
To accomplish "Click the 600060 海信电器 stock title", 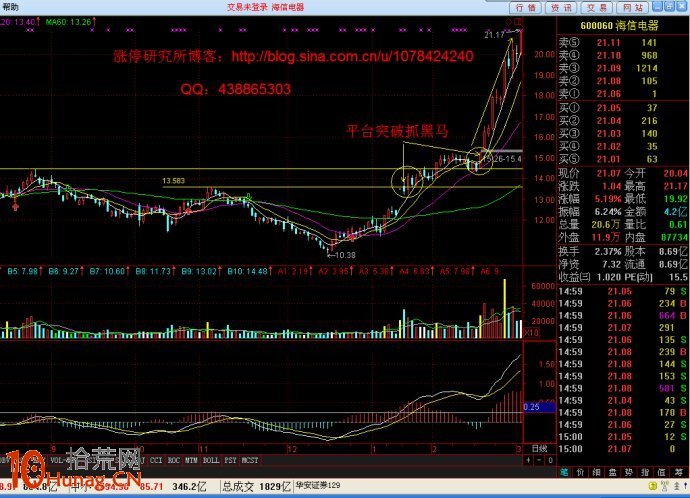I will click(619, 26).
